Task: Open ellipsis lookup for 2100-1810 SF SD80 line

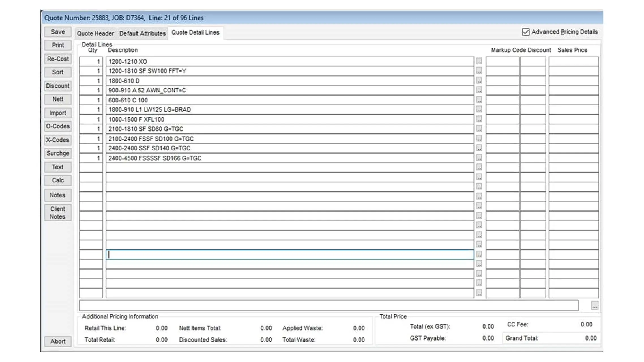Action: pos(479,128)
